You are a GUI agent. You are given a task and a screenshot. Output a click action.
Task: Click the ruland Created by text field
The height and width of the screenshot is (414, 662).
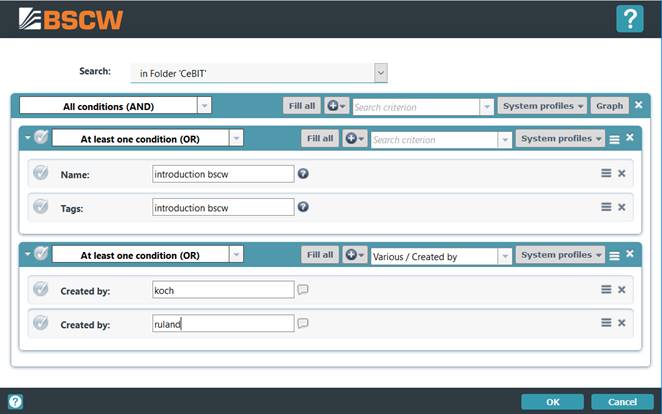pos(223,323)
